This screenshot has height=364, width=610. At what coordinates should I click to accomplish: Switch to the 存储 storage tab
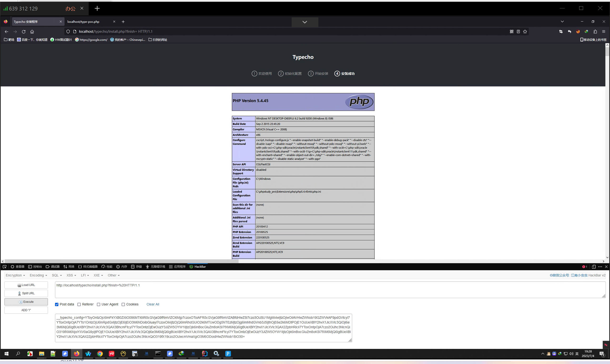pos(137,267)
